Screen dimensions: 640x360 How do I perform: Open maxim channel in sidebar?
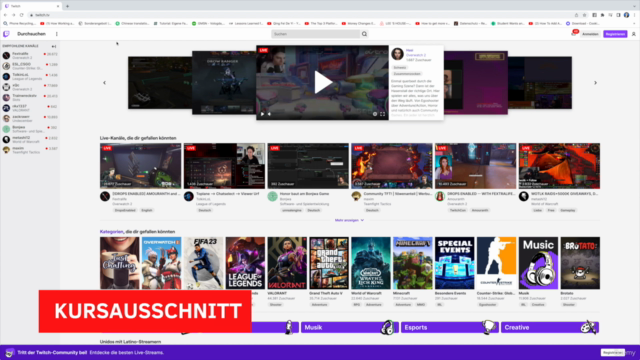30,150
